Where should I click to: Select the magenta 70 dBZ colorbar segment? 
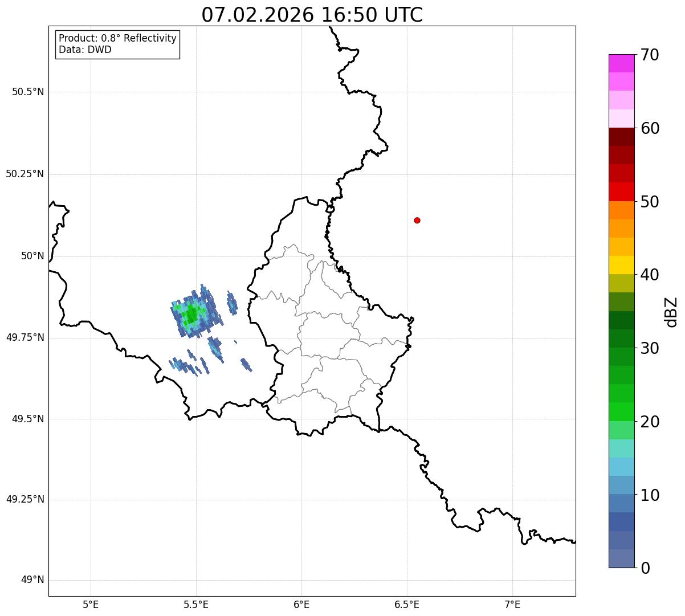(621, 63)
